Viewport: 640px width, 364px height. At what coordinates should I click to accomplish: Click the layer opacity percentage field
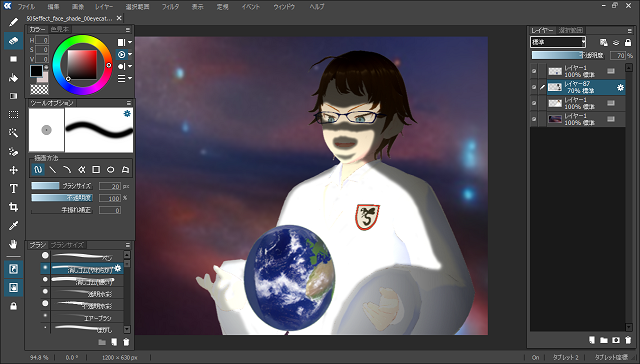[618, 55]
